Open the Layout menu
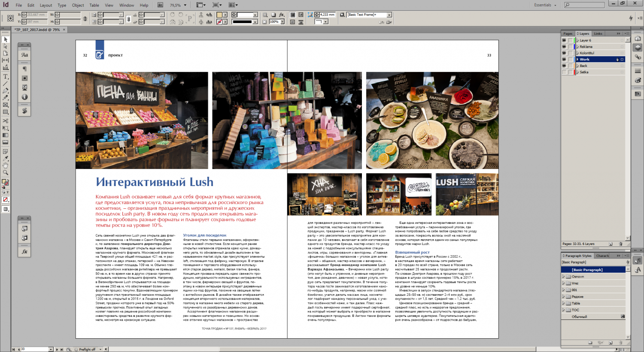Viewport: 644px width, 352px height. (x=46, y=5)
